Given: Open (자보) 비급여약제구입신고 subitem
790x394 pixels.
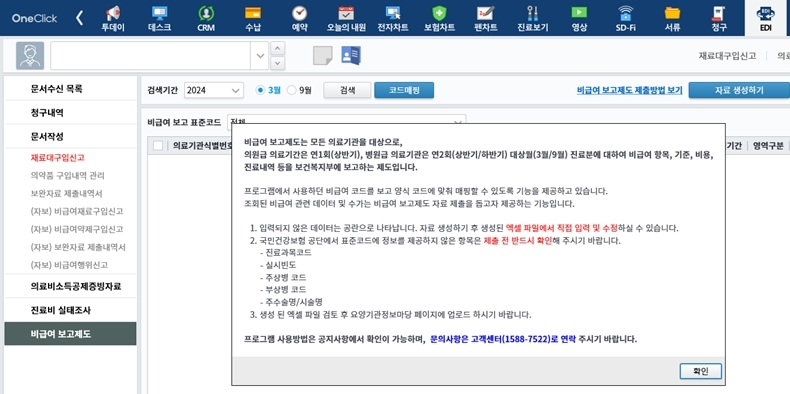Looking at the screenshot, I should [x=77, y=229].
